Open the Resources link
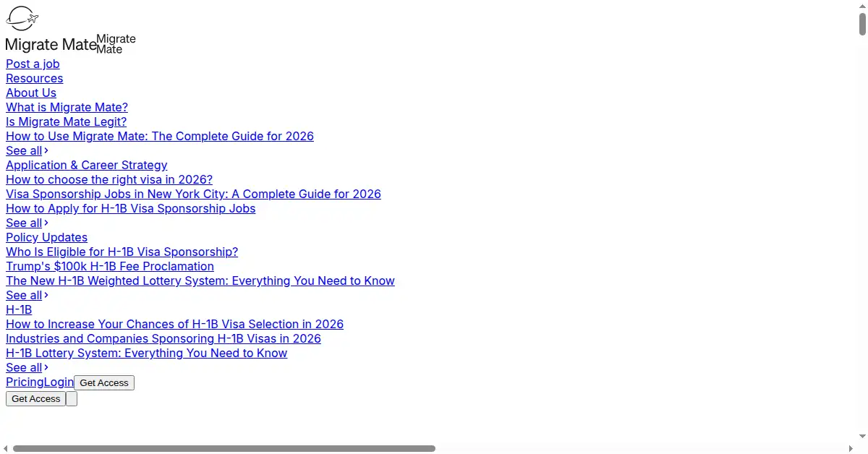This screenshot has width=868, height=454. 34,78
